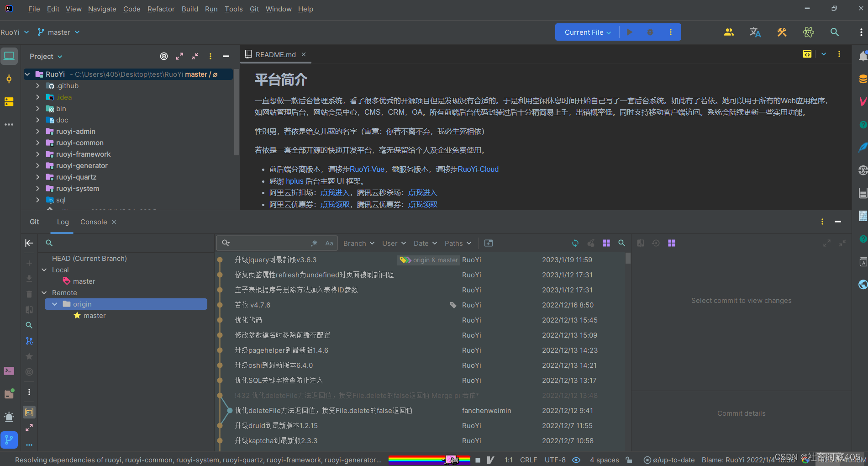Click the rainbow Nyan progress bar

(x=429, y=460)
